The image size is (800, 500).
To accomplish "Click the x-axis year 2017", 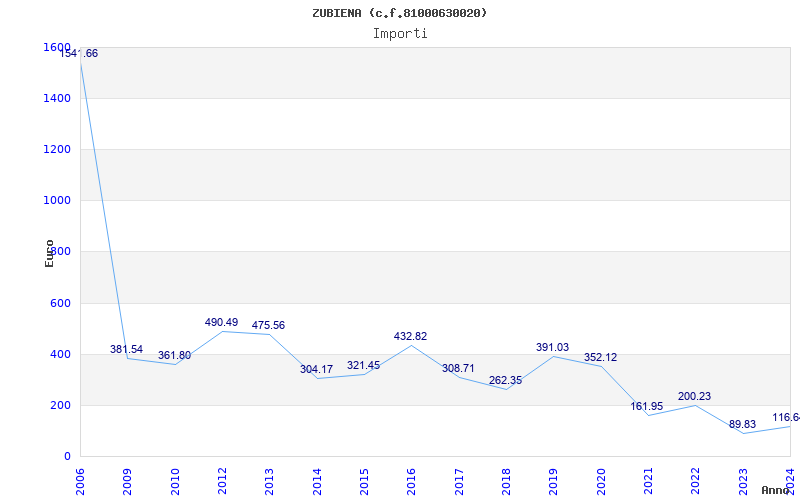I will 459,482.
